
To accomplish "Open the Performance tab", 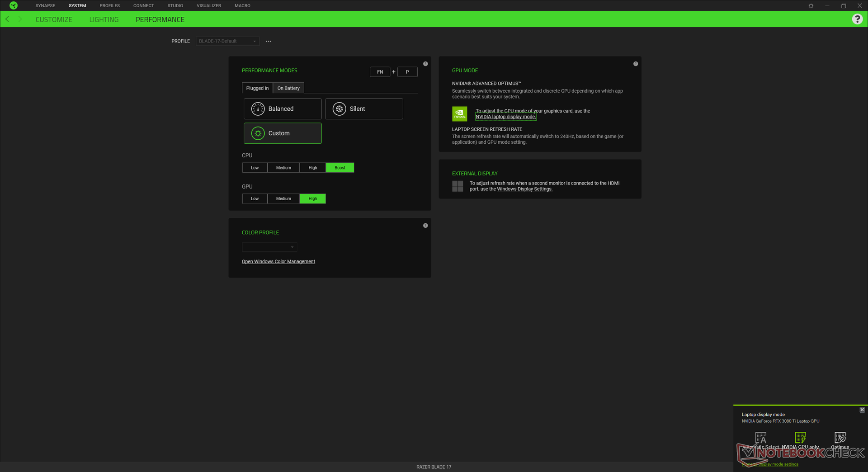I will pyautogui.click(x=160, y=19).
